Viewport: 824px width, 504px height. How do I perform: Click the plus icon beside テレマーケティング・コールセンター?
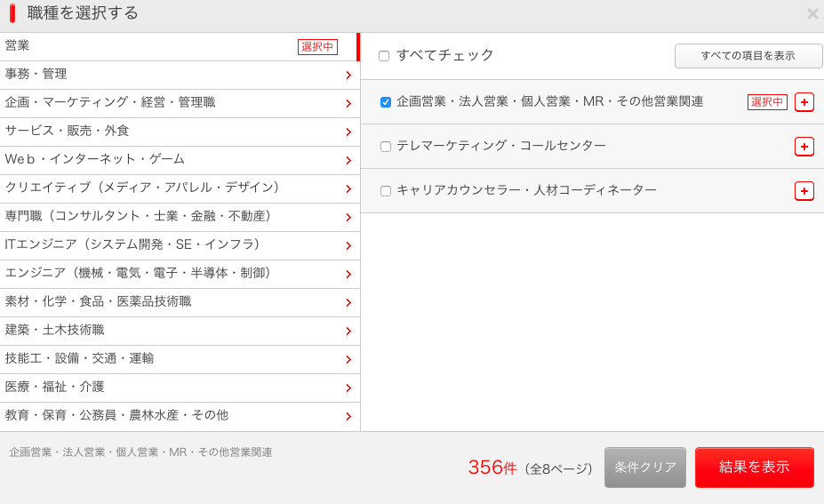coord(804,147)
